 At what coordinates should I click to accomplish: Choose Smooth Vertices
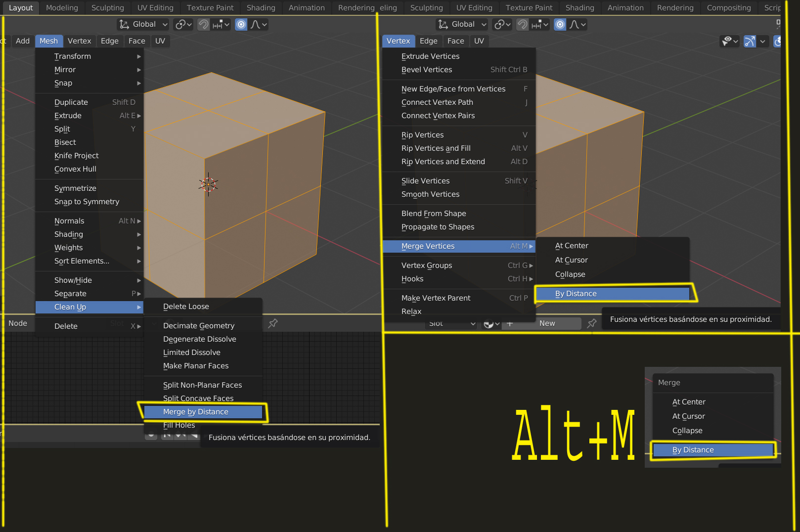[459, 194]
